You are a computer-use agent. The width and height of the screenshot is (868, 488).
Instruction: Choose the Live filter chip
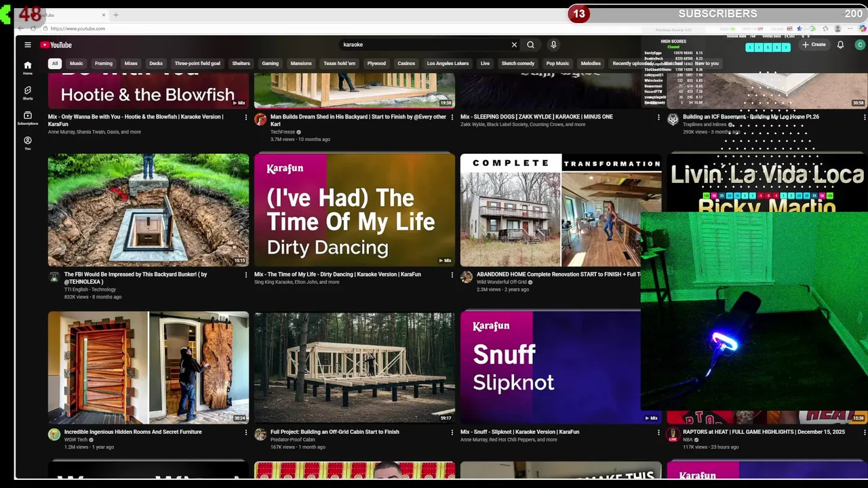point(485,64)
